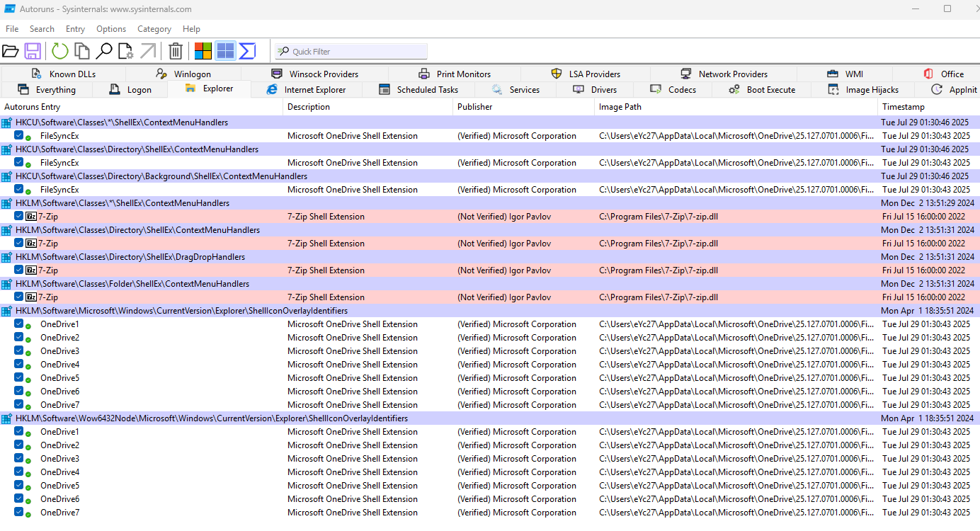Click 7-Zip icon under Folder\ShellEx\ContextMenuHandlers

click(x=31, y=297)
